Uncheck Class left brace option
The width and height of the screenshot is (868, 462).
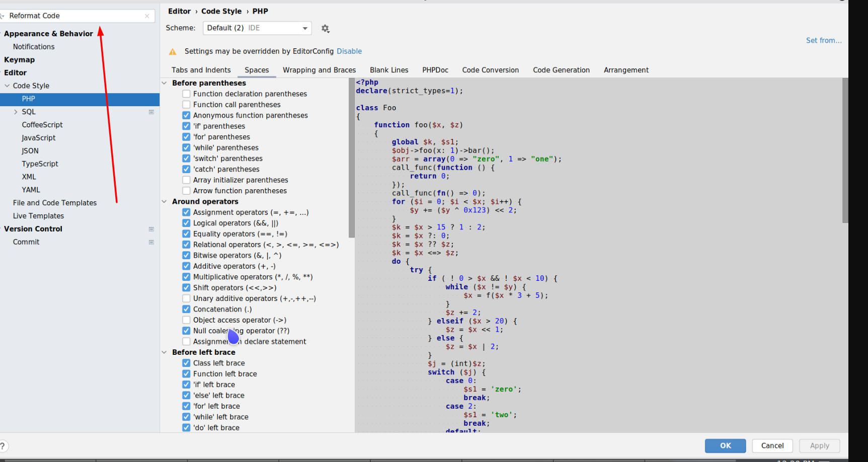pos(186,363)
